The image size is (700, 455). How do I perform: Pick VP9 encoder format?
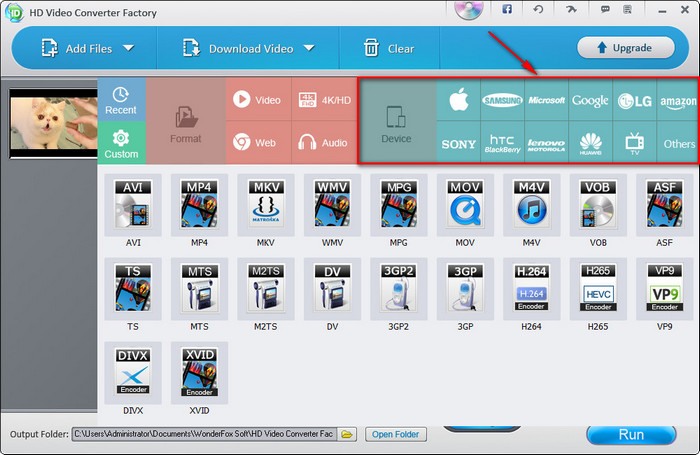click(x=665, y=289)
